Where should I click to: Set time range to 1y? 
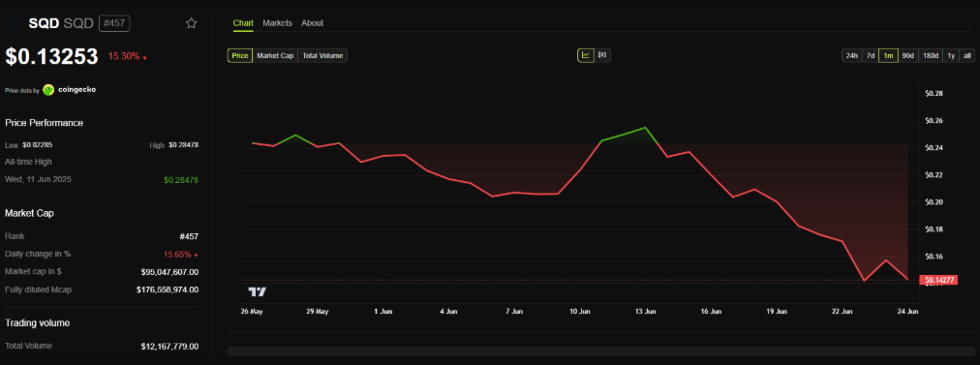point(951,55)
